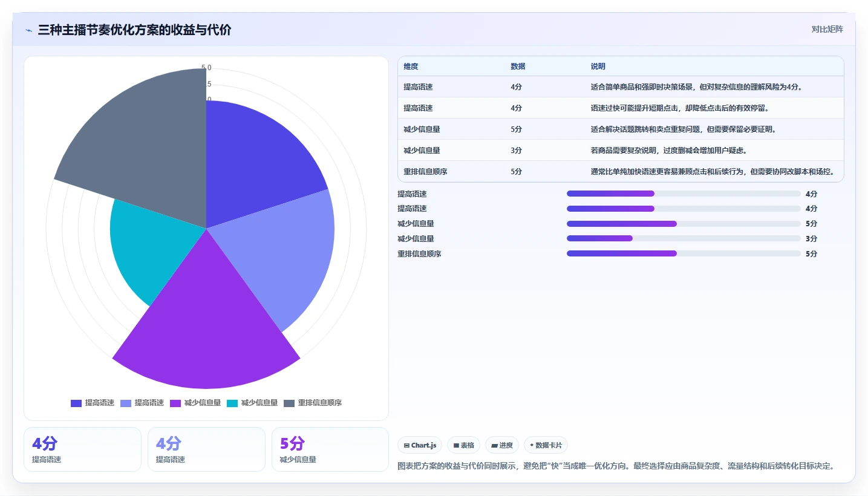Click the 重排信息顺序 progress bar

(x=684, y=254)
